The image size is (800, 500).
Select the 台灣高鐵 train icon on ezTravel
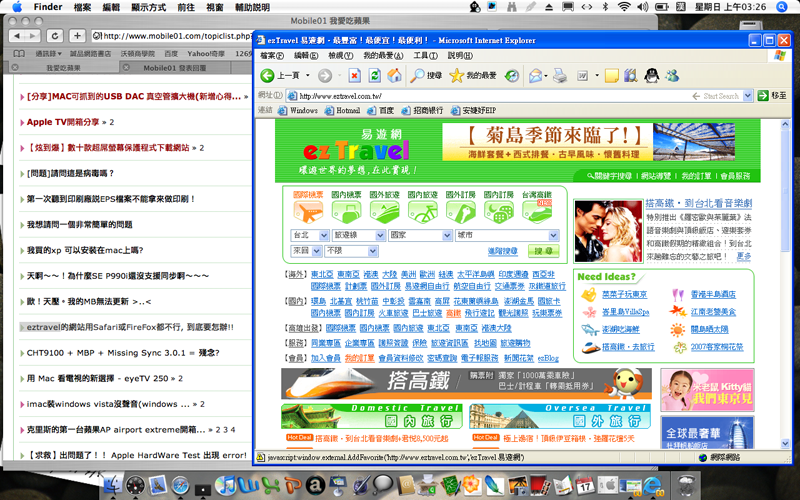tap(537, 212)
